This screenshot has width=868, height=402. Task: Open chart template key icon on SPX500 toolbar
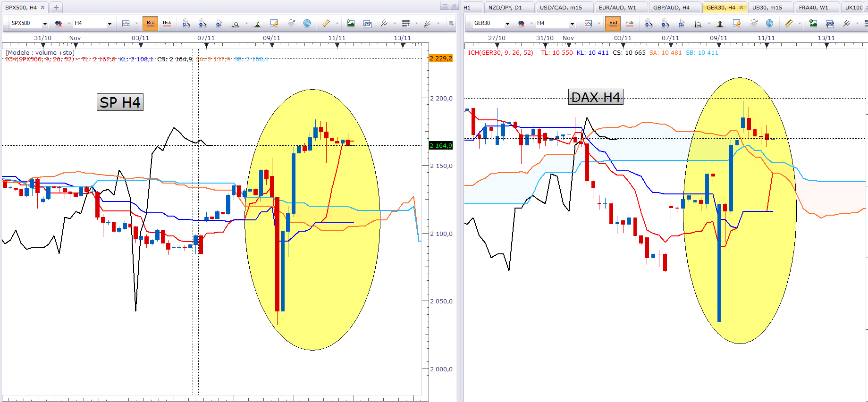pyautogui.click(x=274, y=23)
